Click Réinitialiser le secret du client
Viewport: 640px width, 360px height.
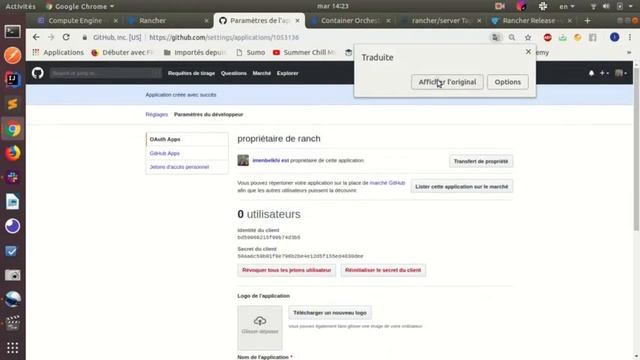[x=383, y=270]
